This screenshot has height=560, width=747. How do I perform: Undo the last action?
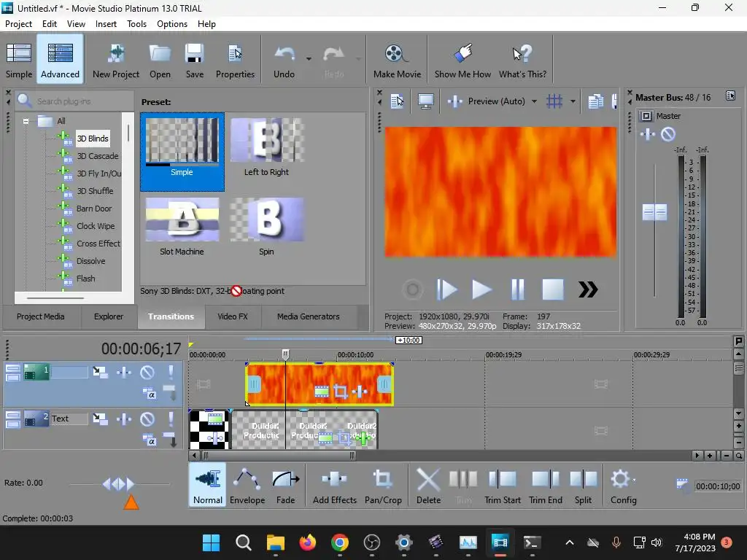click(x=284, y=61)
